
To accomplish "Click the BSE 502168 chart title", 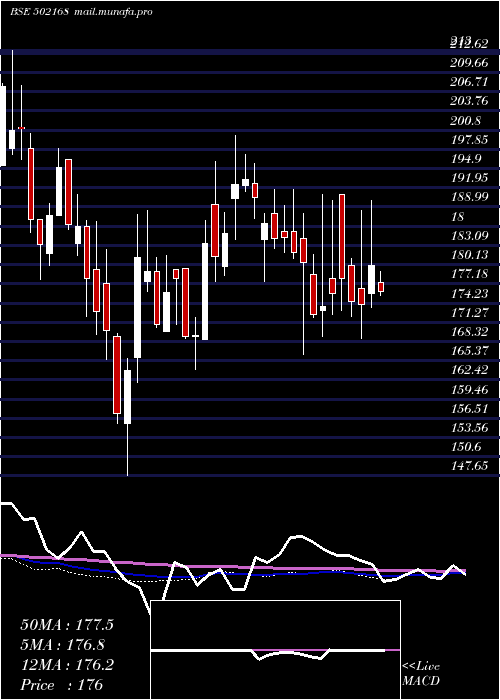I will point(39,12).
